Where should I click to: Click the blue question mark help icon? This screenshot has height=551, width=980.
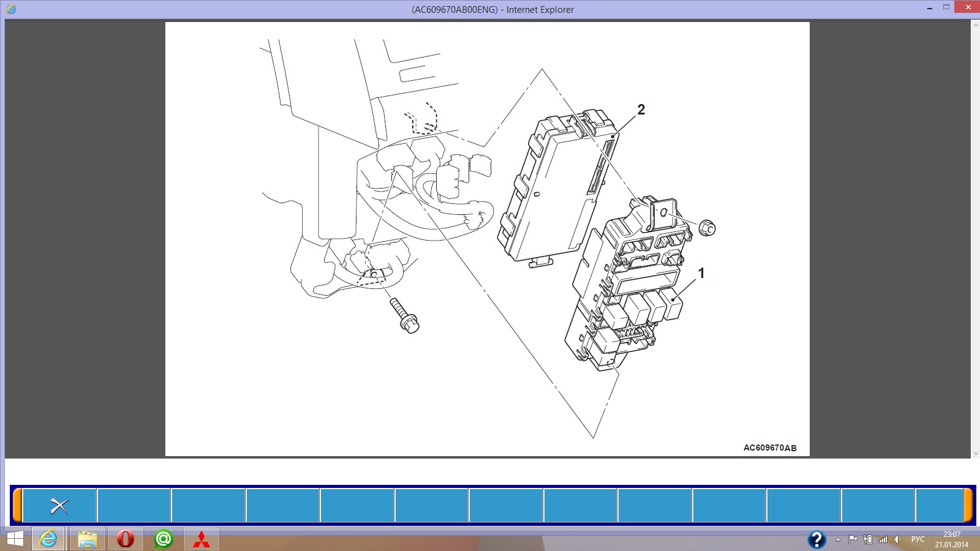pos(816,539)
